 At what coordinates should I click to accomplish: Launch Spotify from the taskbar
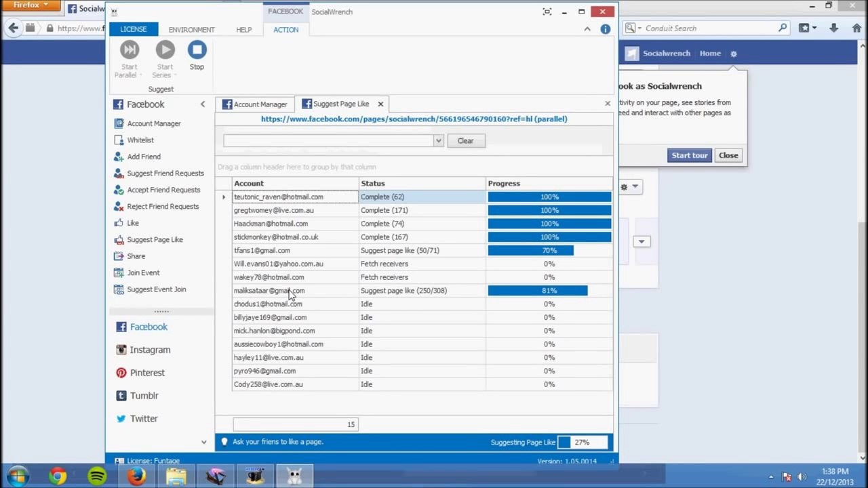coord(97,476)
